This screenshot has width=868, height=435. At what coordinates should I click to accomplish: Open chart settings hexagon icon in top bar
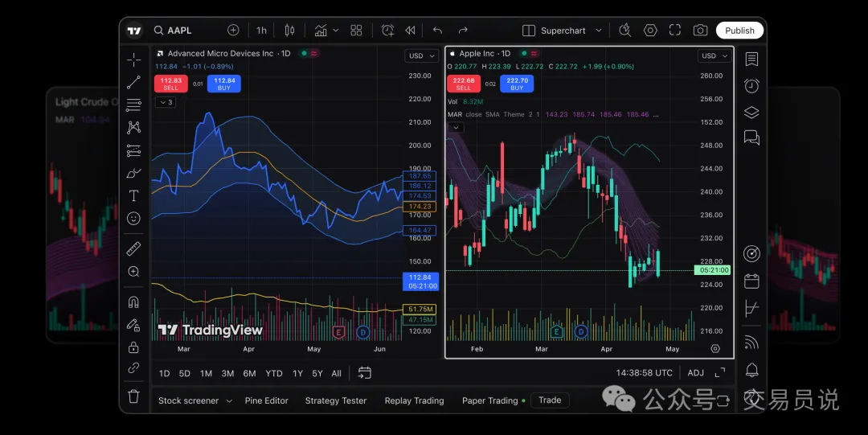point(650,31)
